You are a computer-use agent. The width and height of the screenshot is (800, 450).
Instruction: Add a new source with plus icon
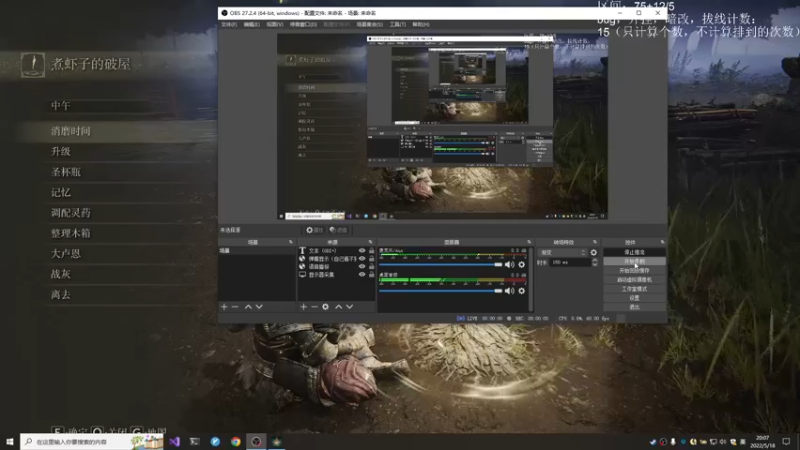point(304,307)
